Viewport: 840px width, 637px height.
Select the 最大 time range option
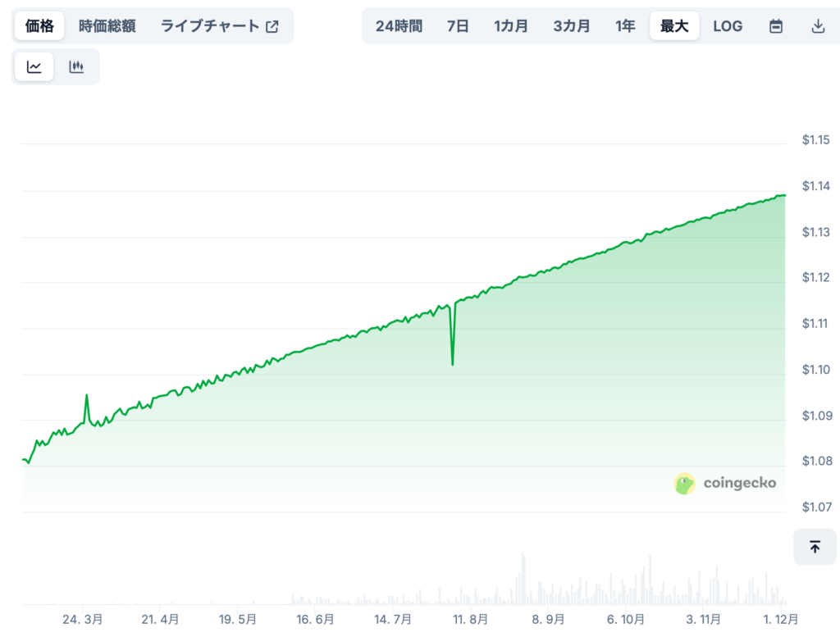(673, 25)
